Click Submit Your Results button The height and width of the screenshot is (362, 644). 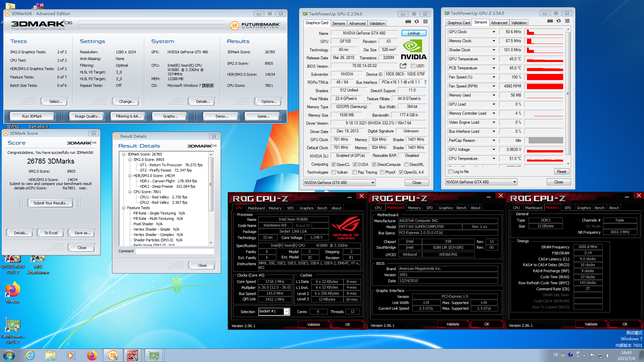[51, 203]
